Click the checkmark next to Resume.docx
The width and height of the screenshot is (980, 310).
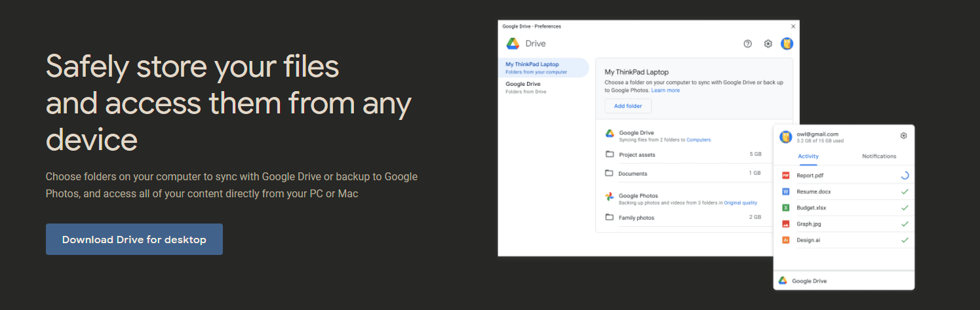pyautogui.click(x=905, y=191)
